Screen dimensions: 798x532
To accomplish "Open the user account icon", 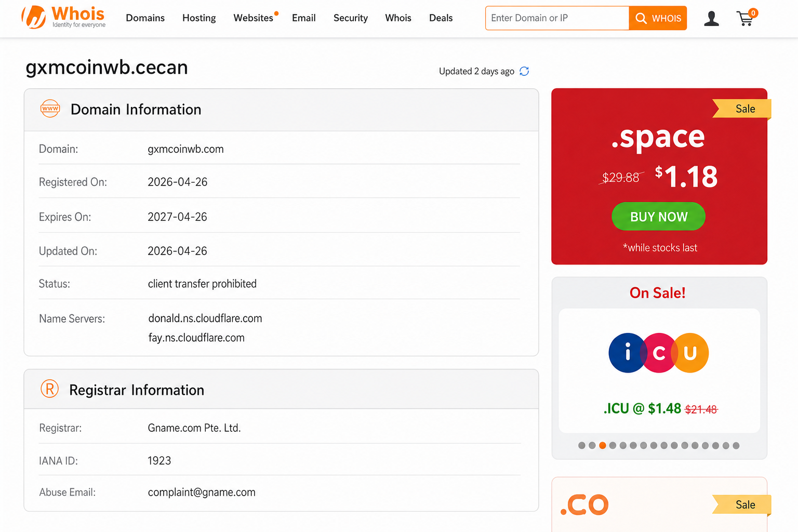I will [711, 19].
